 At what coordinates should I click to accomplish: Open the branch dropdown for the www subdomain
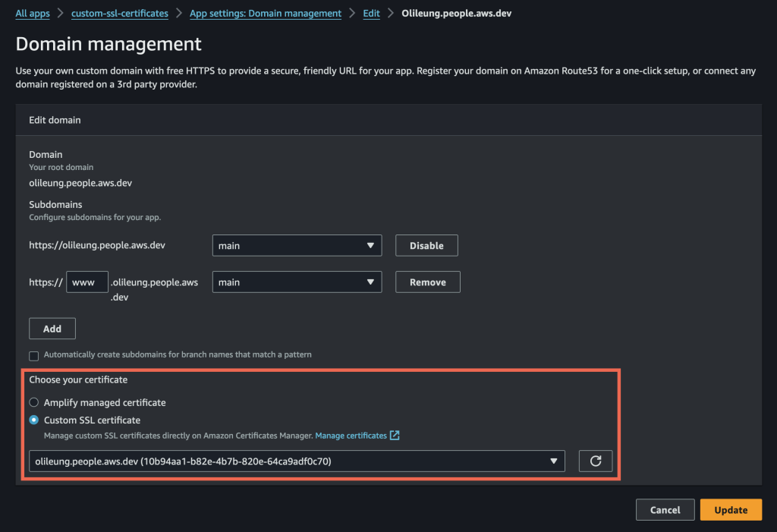(297, 282)
